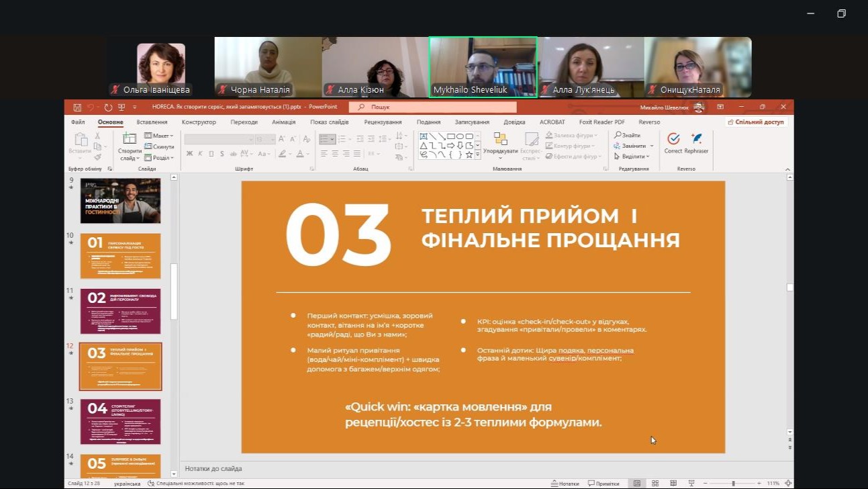Switch to the Конструктор tab
Screen dimensions: 868x489
click(x=199, y=122)
